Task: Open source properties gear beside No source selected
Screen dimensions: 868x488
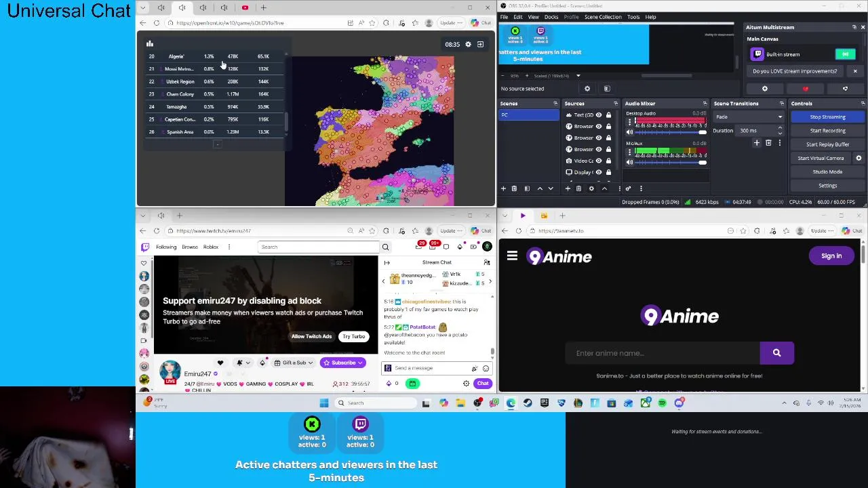Action: (587, 89)
